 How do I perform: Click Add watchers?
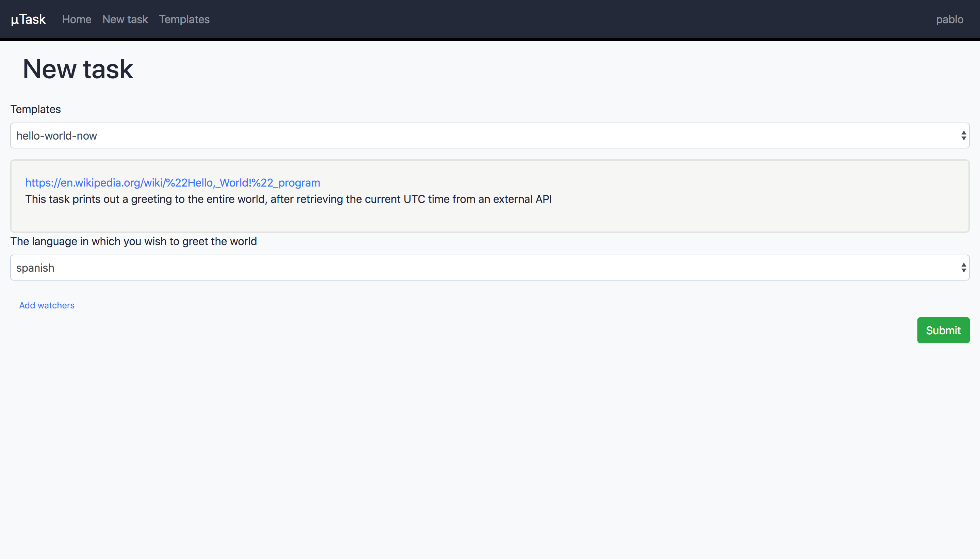[x=47, y=305]
